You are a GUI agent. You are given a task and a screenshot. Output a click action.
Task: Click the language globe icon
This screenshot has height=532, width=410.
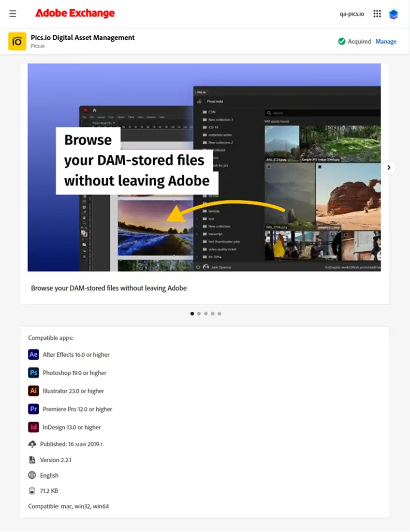coord(32,475)
